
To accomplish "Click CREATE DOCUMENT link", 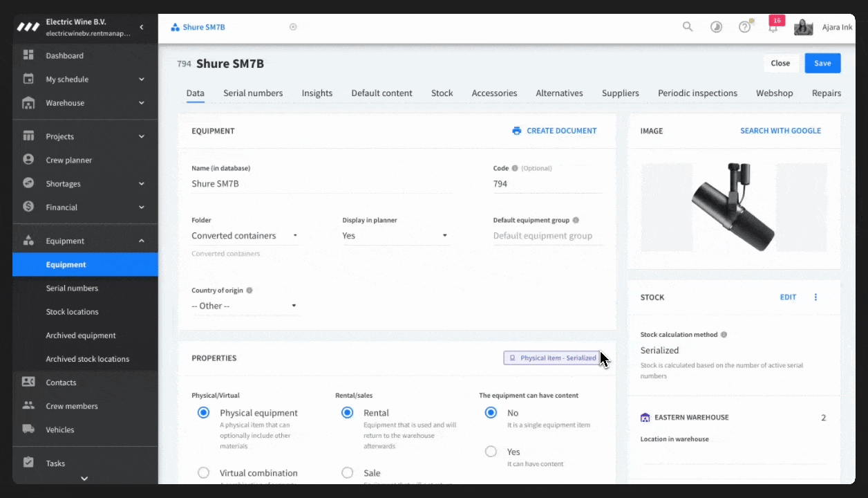I will click(x=554, y=131).
